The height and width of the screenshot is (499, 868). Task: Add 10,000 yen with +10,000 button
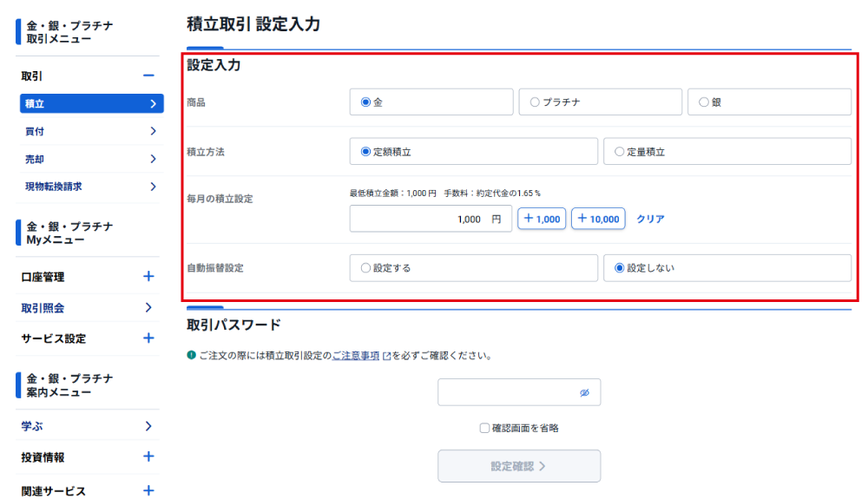click(599, 220)
